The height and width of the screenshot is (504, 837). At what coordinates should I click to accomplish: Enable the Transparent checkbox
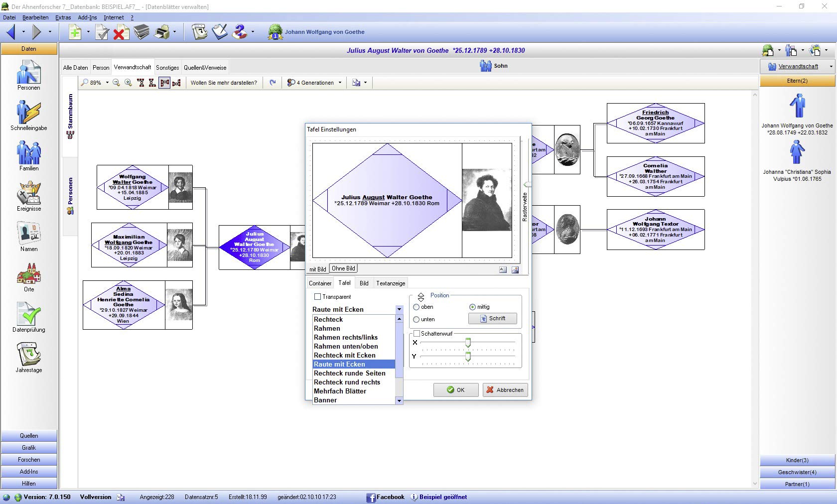317,297
